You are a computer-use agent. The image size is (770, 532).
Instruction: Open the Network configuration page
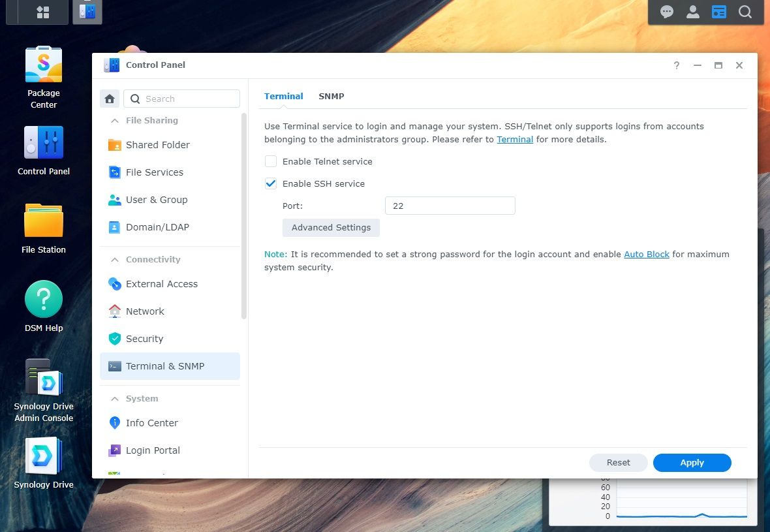[x=145, y=311]
